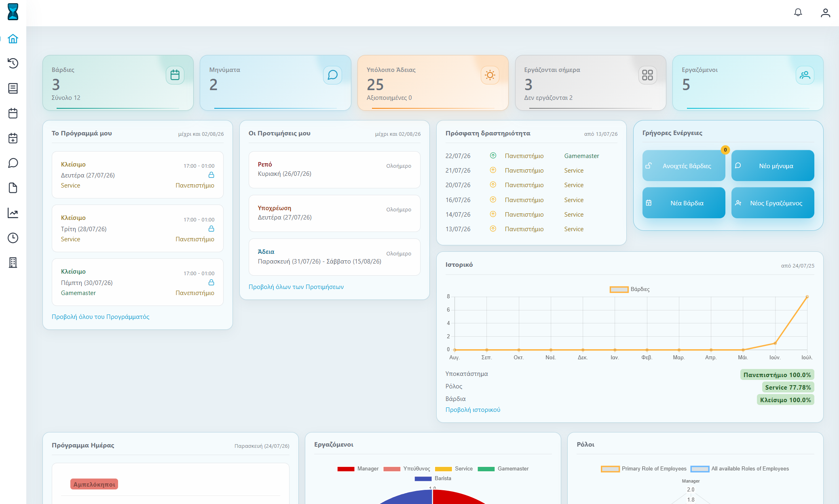Toggle the All available Roles of Employees legend swatch
Viewport: 839px width, 504px height.
(700, 469)
